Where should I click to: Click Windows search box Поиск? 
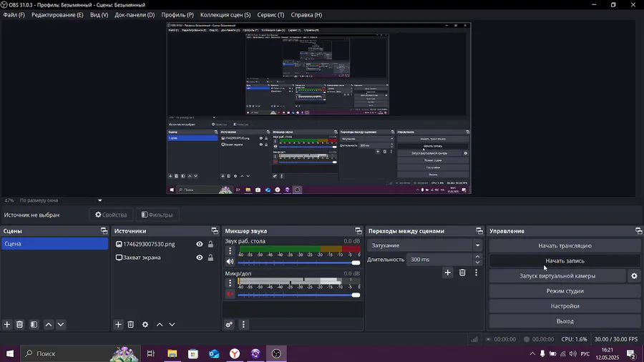coord(80,353)
